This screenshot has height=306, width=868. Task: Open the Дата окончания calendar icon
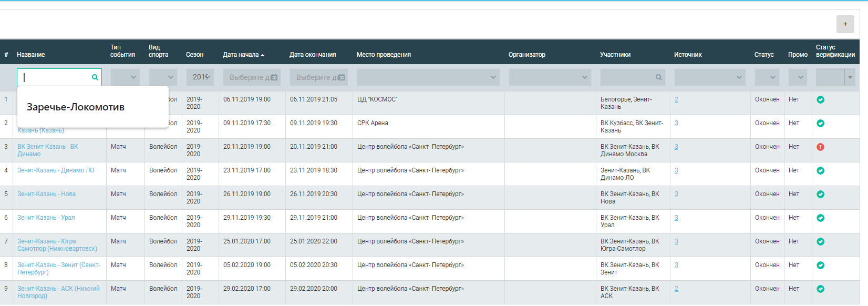click(341, 77)
